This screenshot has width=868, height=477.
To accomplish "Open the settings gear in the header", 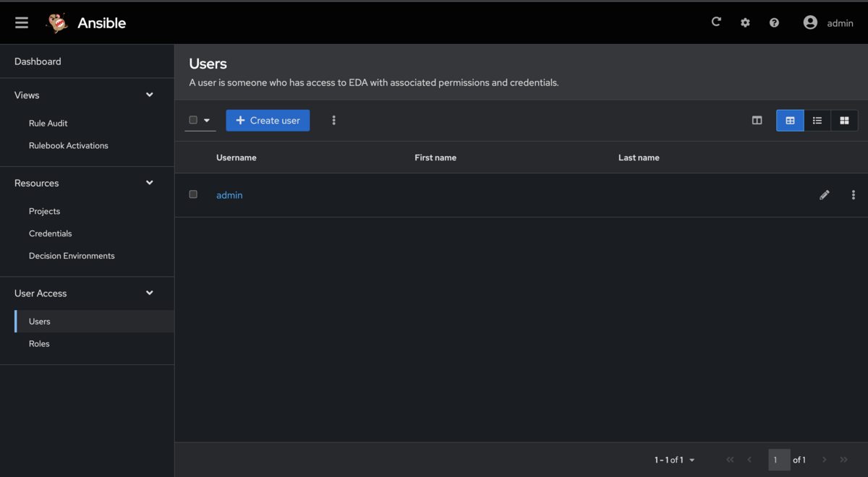I will tap(745, 22).
